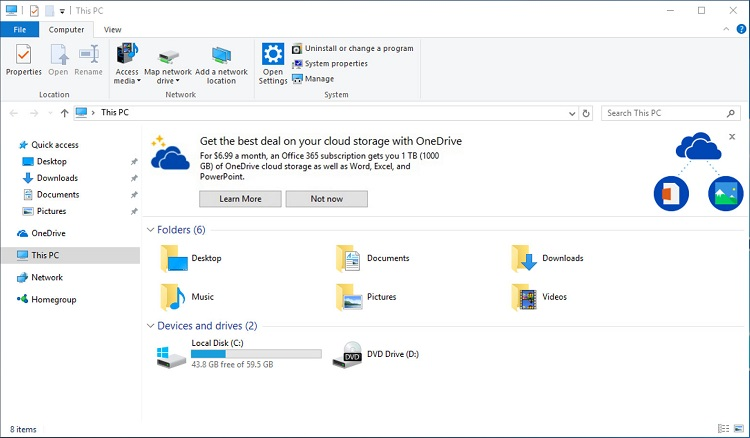
Task: Open System properties
Action: (330, 64)
